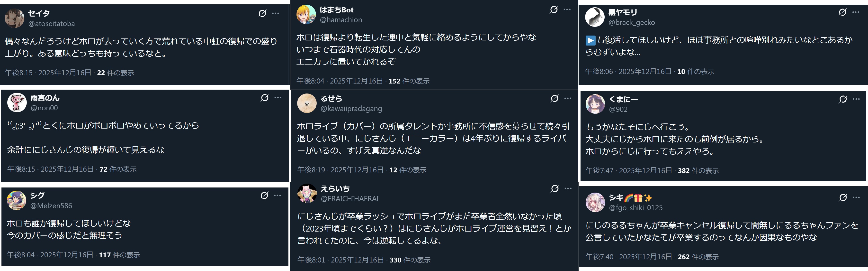Image resolution: width=868 pixels, height=271 pixels.
Task: Click the Grok icon on るせら's tweet
Action: (x=554, y=99)
